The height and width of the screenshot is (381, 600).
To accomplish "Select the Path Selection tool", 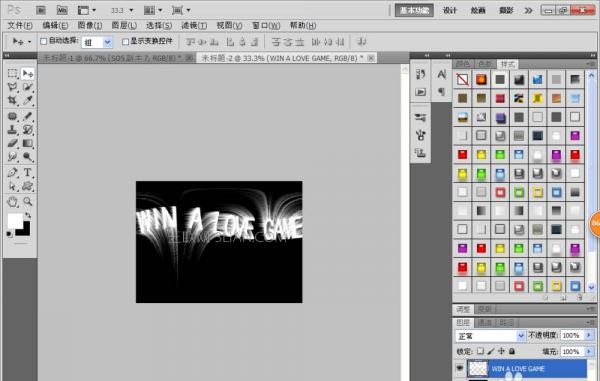I will click(x=12, y=186).
